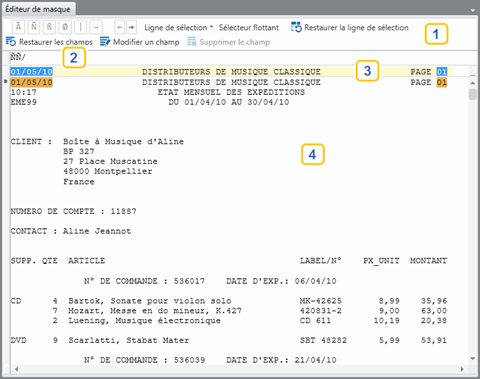Screen dimensions: 480x379
Task: Select the Ã alpha selector button
Action: pos(18,27)
